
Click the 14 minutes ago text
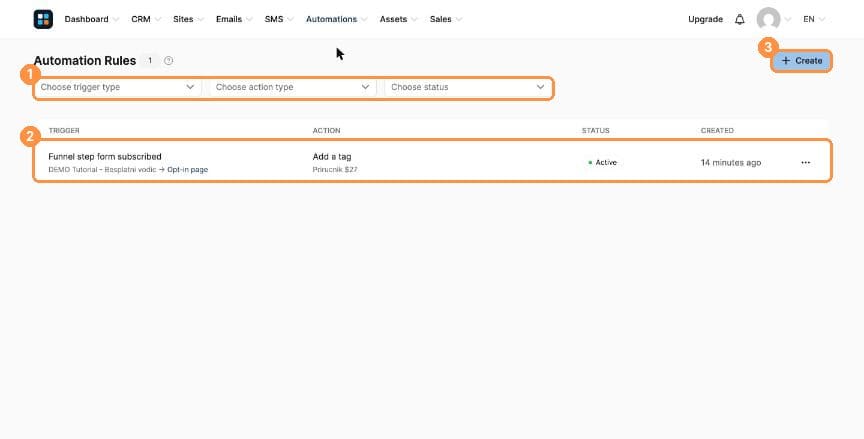point(731,162)
